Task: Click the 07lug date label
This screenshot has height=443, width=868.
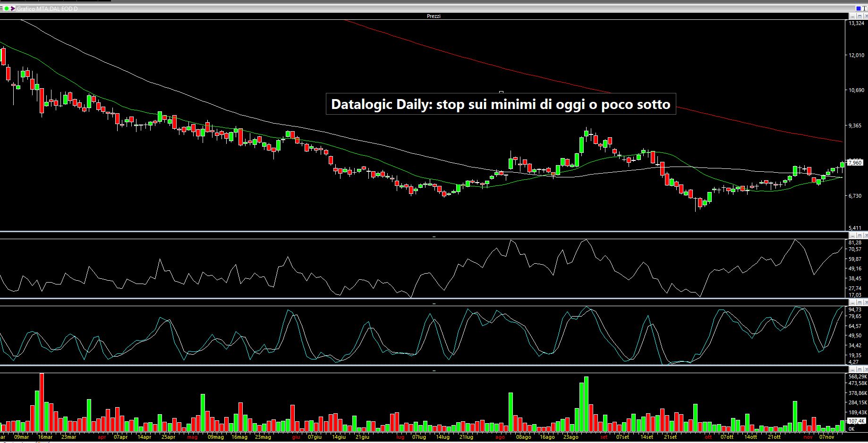Action: (x=419, y=437)
